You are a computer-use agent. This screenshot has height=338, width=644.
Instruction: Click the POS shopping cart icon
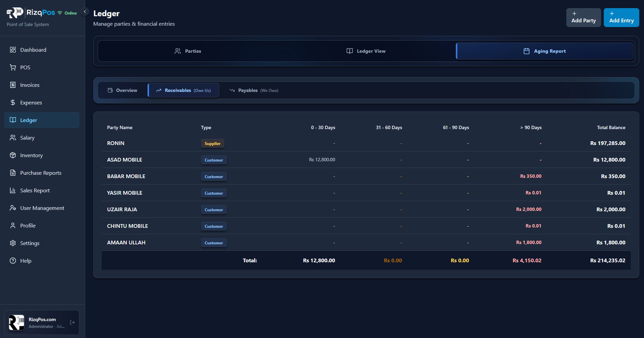[x=13, y=67]
